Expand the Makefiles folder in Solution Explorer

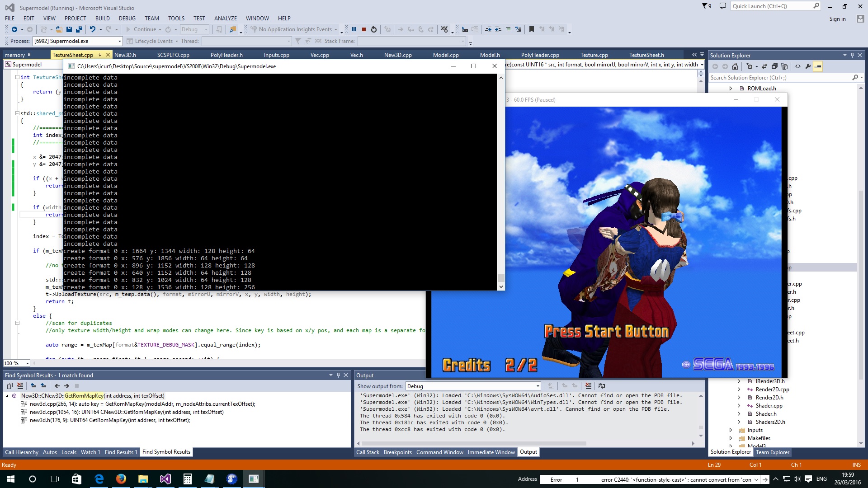(x=731, y=438)
